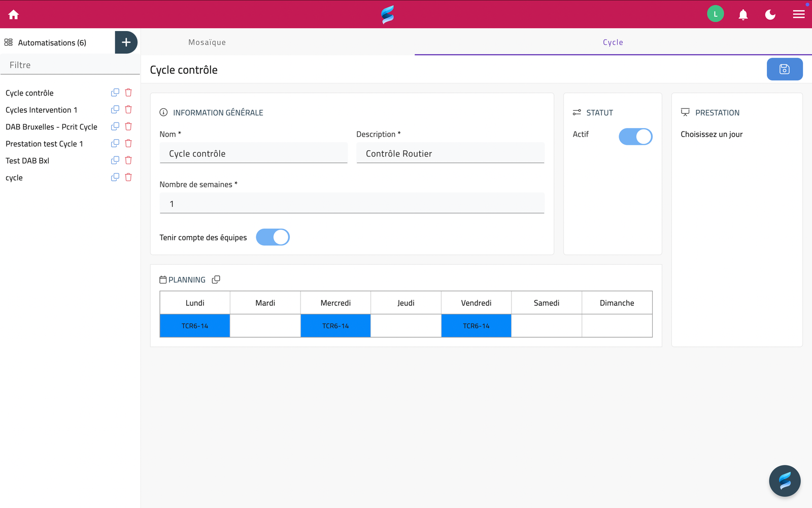Select the TCR6-14 cell under Mercredi
This screenshot has height=508, width=812.
(335, 326)
